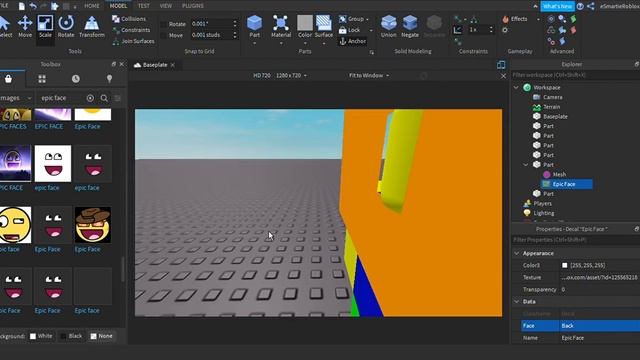Image resolution: width=640 pixels, height=360 pixels.
Task: Click the Part Color swatch in ribbon
Action: point(304,23)
